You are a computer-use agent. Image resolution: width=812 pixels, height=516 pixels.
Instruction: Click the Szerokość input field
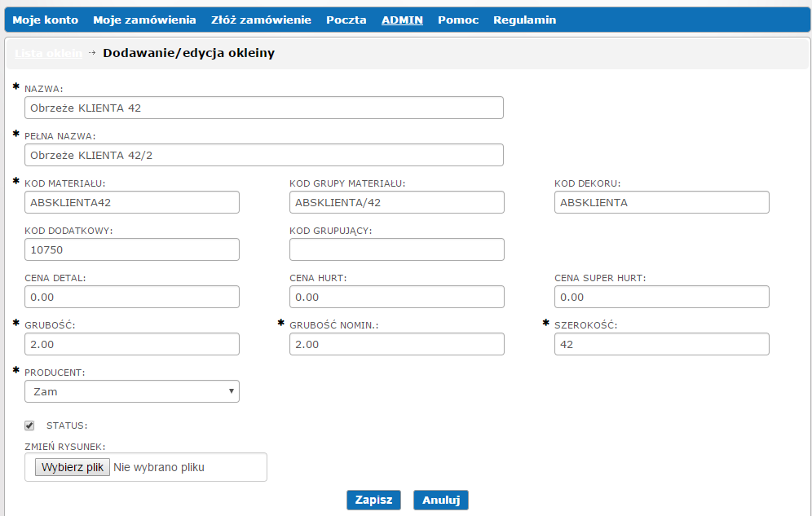pyautogui.click(x=661, y=344)
